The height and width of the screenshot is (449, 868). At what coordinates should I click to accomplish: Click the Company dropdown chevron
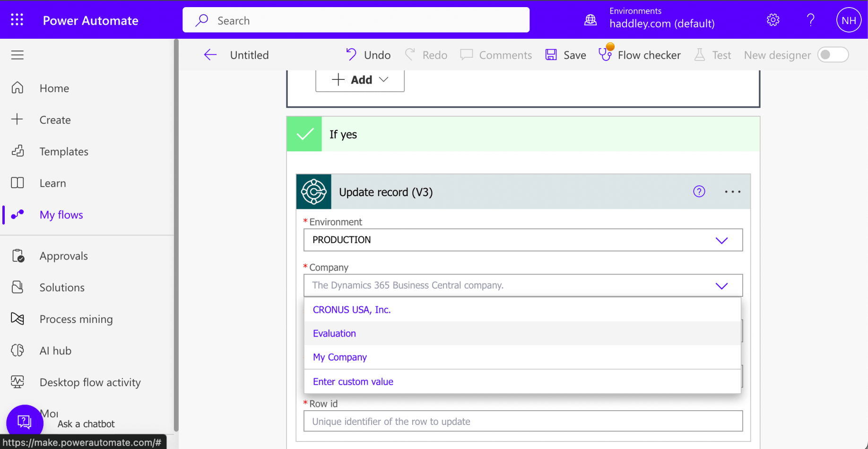(x=721, y=285)
